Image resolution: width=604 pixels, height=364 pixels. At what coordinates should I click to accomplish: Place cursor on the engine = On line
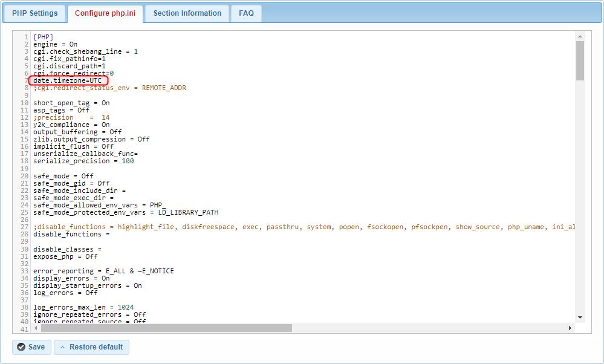pyautogui.click(x=56, y=44)
